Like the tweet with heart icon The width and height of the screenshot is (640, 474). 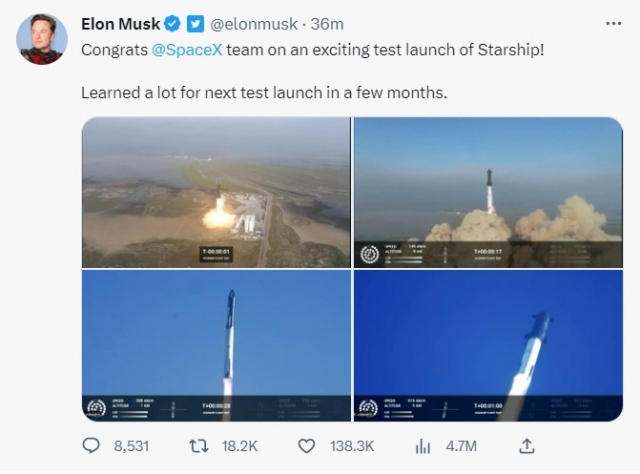coord(307,446)
